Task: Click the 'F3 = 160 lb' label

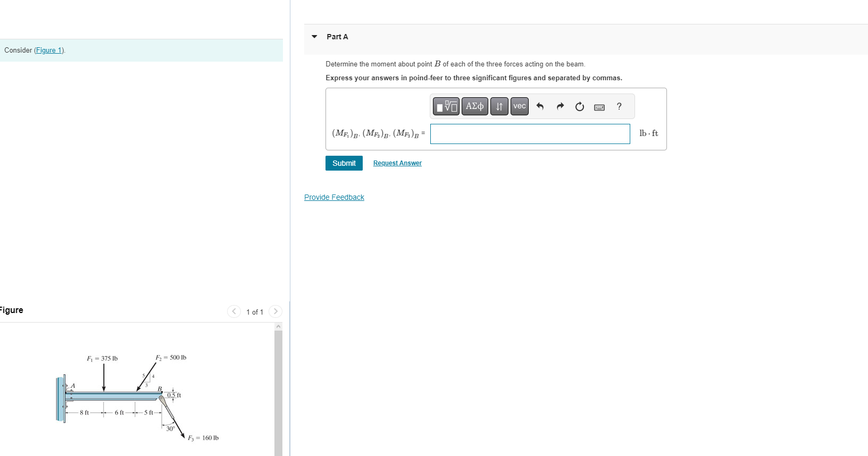Action: tap(203, 438)
